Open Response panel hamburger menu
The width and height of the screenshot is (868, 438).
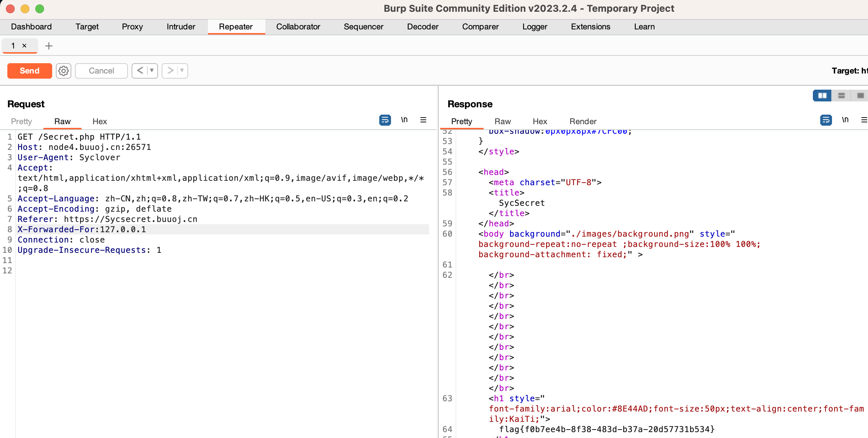pos(864,120)
